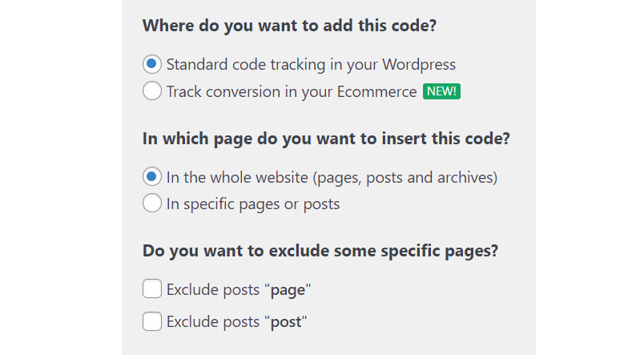Image resolution: width=644 pixels, height=355 pixels.
Task: Click the "In the whole website" label text
Action: pyautogui.click(x=332, y=177)
